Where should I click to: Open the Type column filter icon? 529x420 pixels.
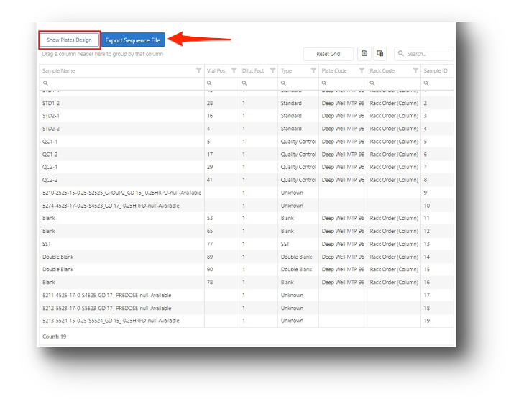pos(313,71)
